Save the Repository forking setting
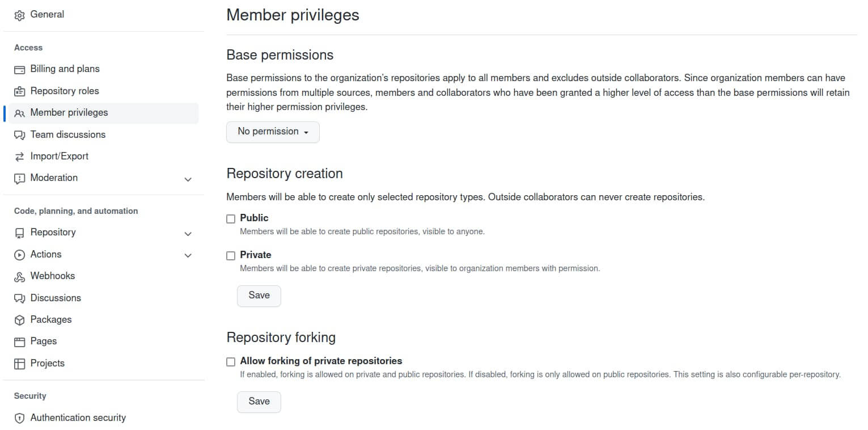The image size is (868, 430). pos(259,402)
